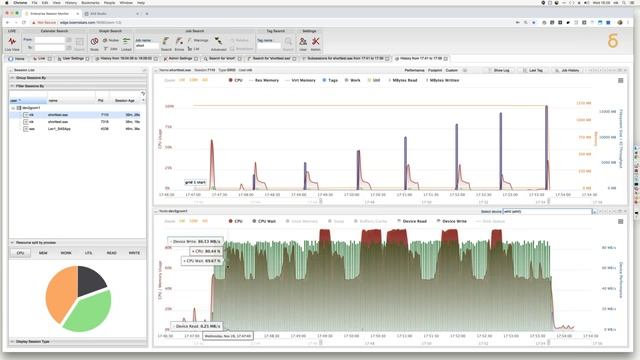The image size is (640, 360).
Task: Expand the Filter Sessions By section
Action: click(78, 86)
